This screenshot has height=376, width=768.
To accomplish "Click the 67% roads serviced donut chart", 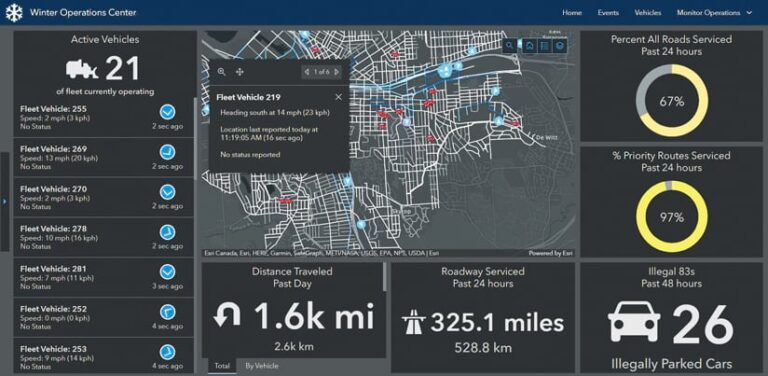I will coord(672,101).
